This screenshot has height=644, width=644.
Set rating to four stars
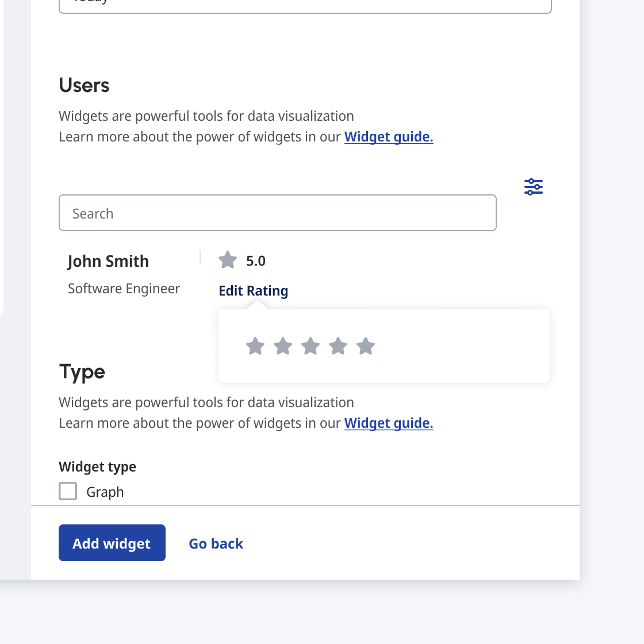338,346
